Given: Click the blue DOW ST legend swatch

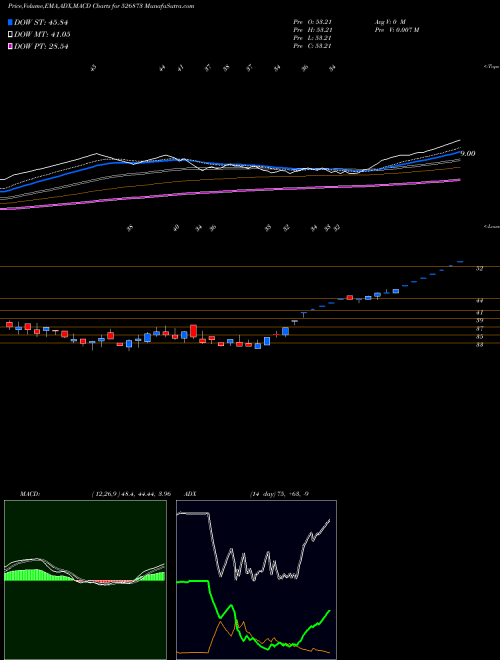Looking at the screenshot, I should coord(10,23).
